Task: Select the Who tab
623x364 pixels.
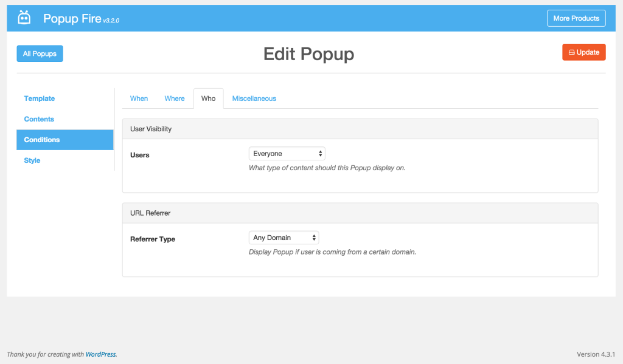Action: point(208,98)
